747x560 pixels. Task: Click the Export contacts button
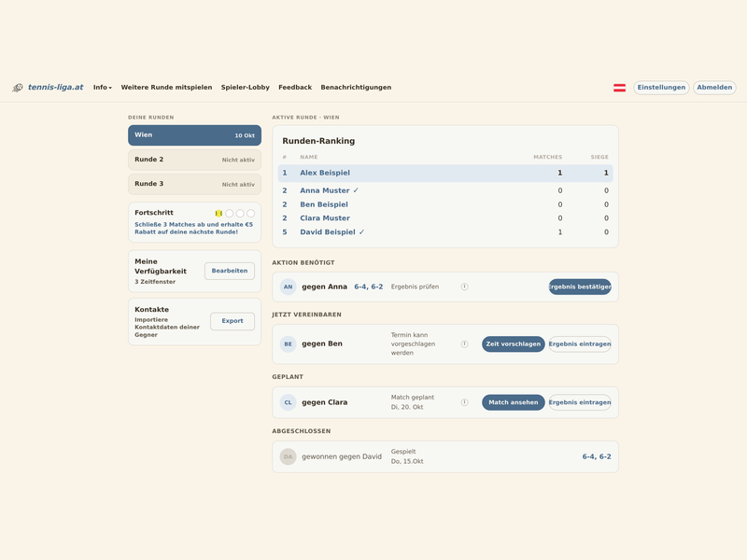(233, 321)
